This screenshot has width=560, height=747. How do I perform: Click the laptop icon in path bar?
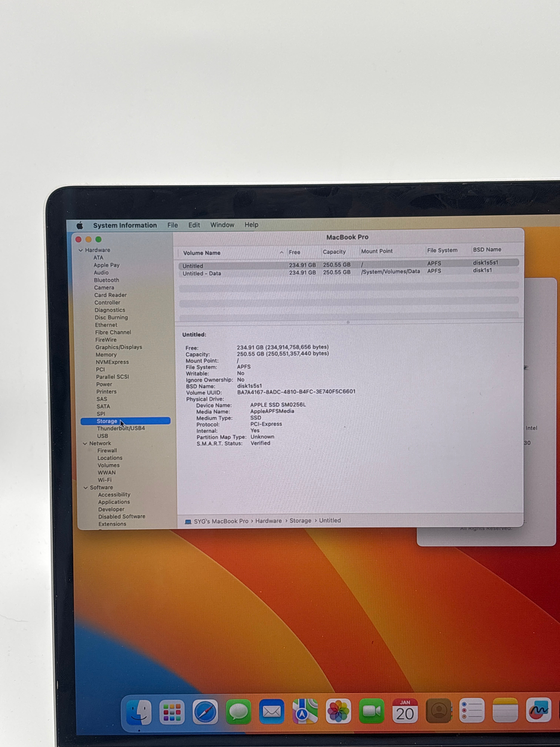[188, 522]
